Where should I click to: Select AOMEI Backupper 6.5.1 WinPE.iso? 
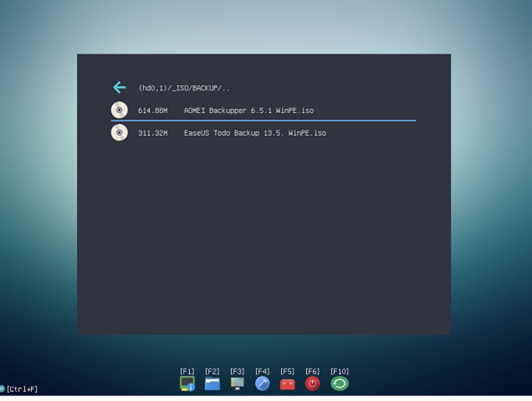point(249,111)
